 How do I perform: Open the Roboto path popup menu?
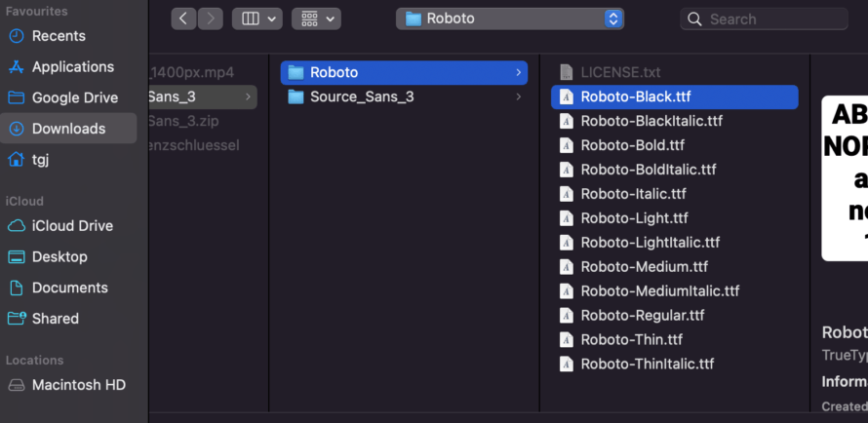click(x=510, y=19)
